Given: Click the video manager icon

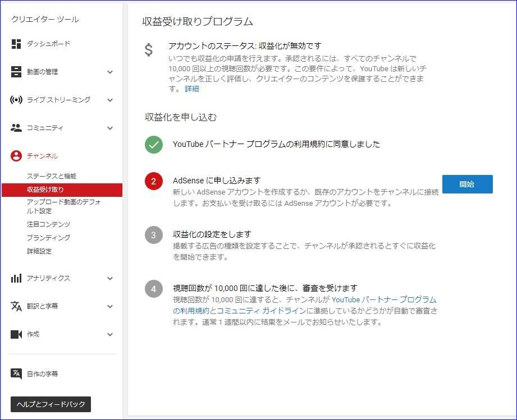Looking at the screenshot, I should tap(16, 72).
